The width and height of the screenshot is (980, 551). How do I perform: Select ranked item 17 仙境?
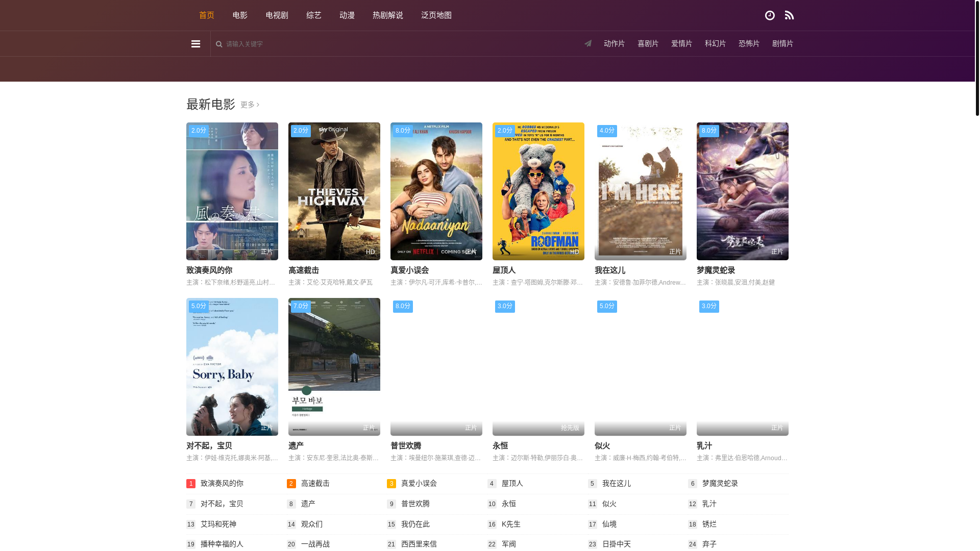pyautogui.click(x=609, y=524)
